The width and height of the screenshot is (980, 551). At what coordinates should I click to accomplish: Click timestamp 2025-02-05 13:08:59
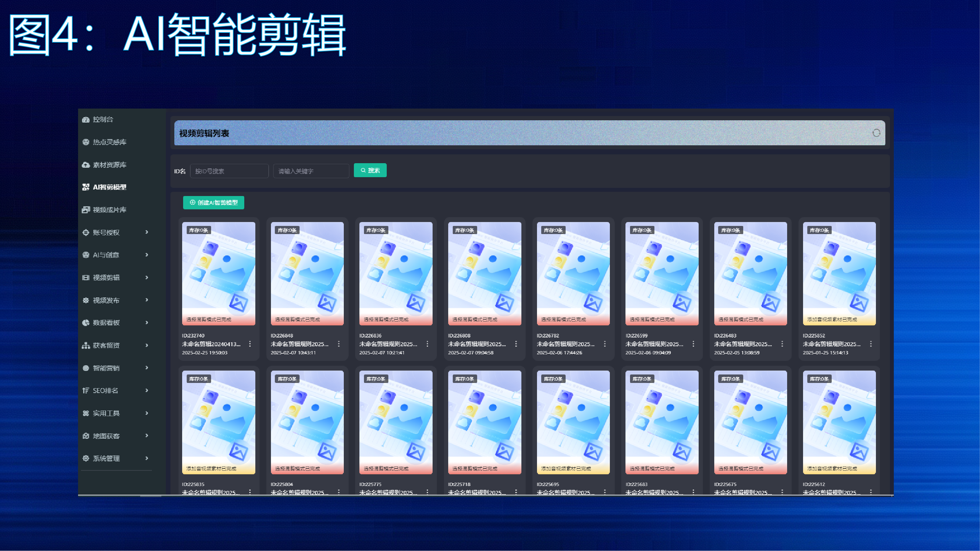[737, 353]
